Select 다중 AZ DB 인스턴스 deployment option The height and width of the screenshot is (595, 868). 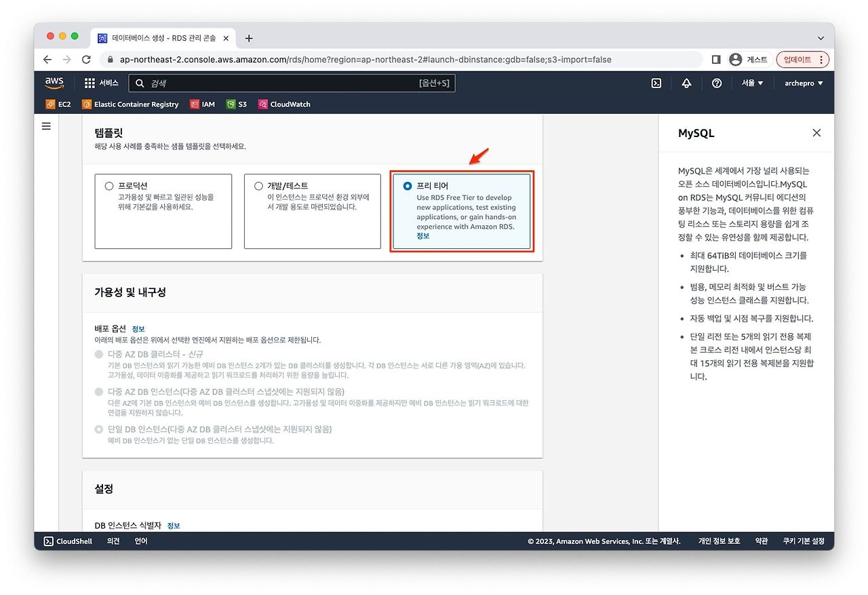pos(100,391)
